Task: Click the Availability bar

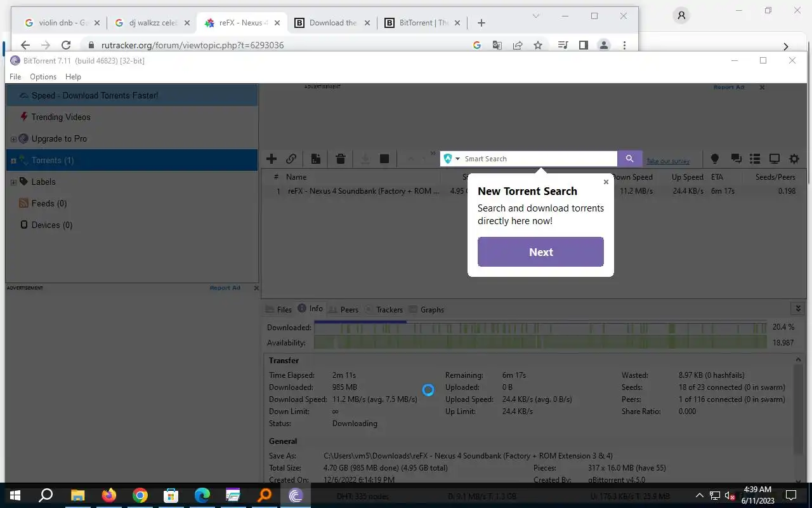Action: pyautogui.click(x=540, y=343)
